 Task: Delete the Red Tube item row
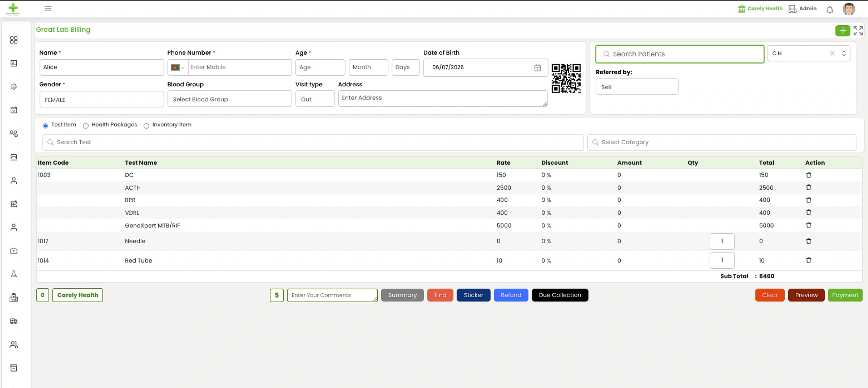pyautogui.click(x=809, y=260)
